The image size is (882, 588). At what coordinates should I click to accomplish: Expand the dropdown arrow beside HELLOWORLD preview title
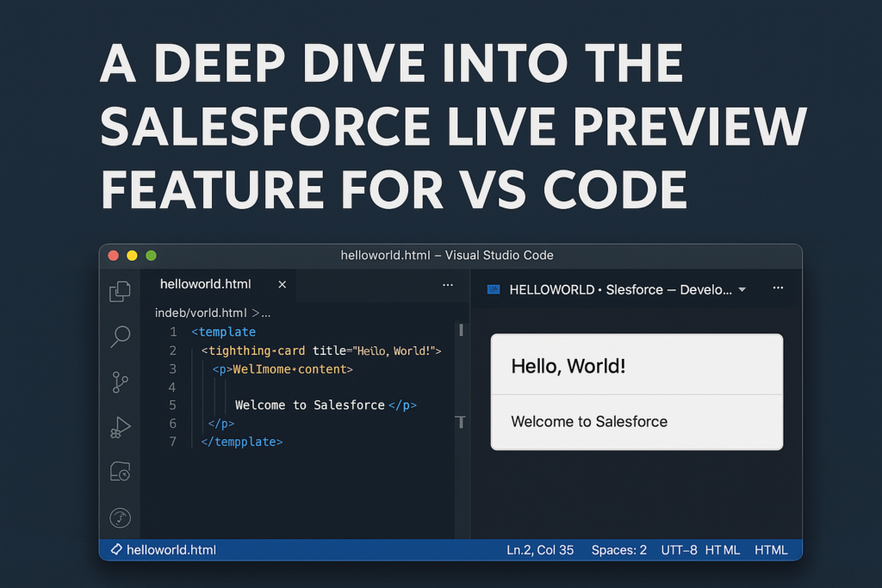742,290
